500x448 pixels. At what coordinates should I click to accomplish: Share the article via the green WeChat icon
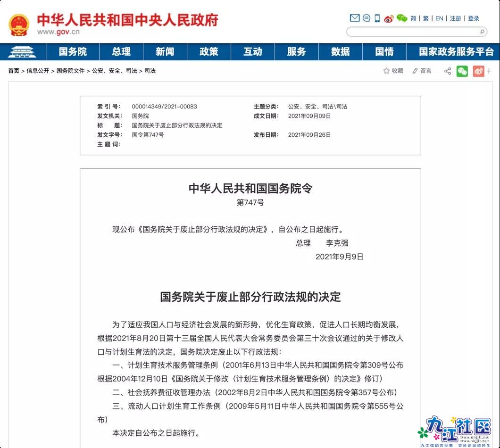(x=463, y=71)
